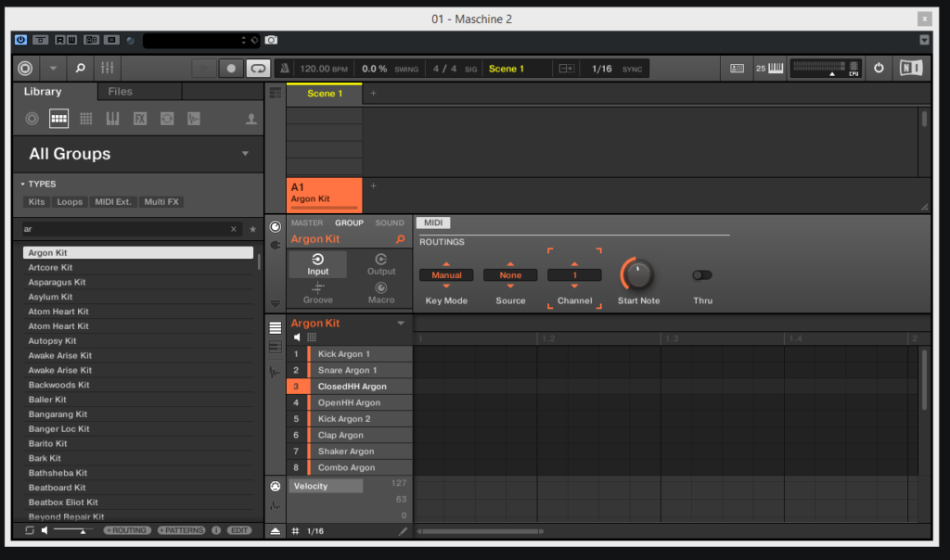Image resolution: width=950 pixels, height=560 pixels.
Task: Click the pattern editor horizontal scrollbar
Action: pos(480,531)
